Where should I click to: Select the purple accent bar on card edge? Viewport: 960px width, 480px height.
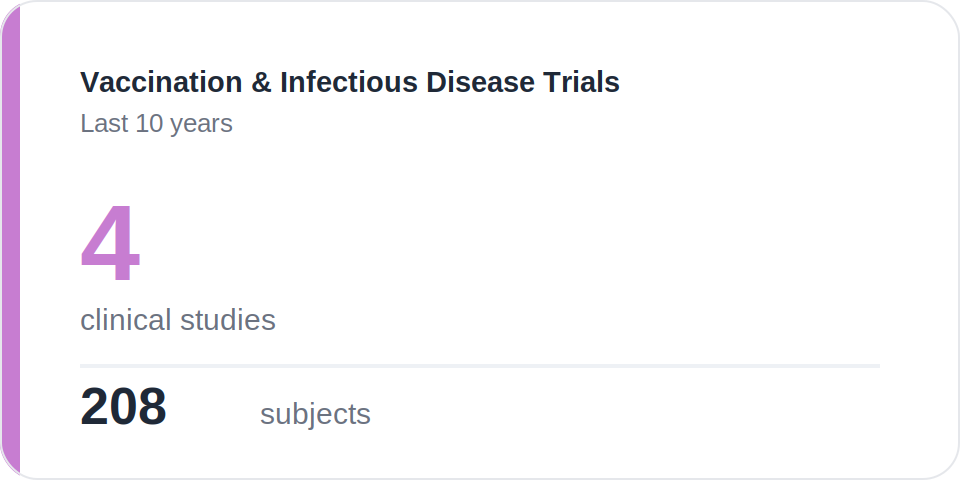pos(10,240)
